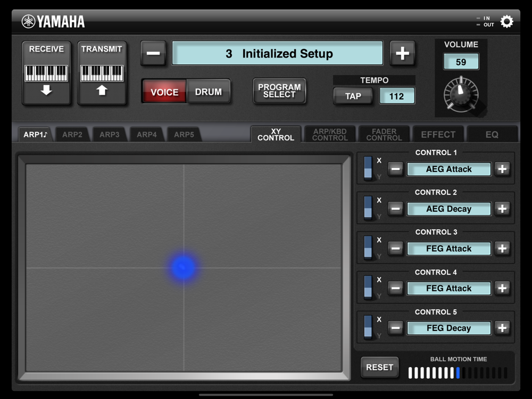The image size is (532, 399).
Task: Select DRUM mode
Action: [x=209, y=92]
